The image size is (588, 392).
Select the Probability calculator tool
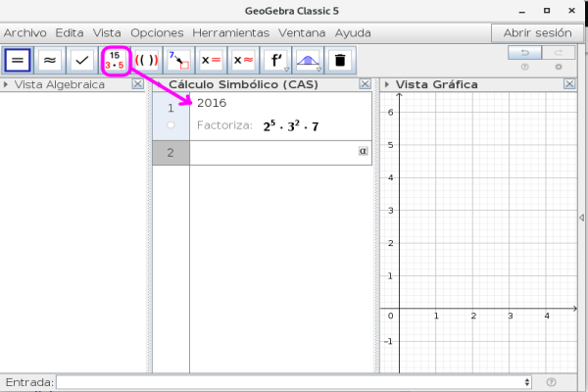click(x=308, y=60)
